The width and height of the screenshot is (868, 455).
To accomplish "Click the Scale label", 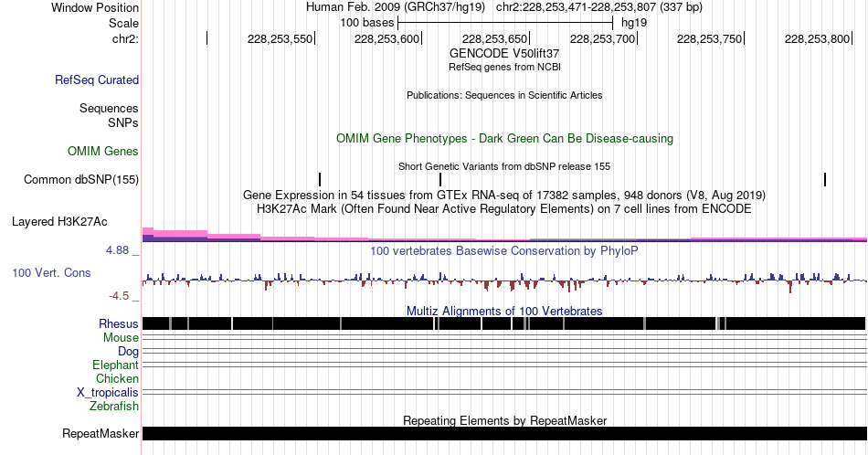I will (123, 23).
